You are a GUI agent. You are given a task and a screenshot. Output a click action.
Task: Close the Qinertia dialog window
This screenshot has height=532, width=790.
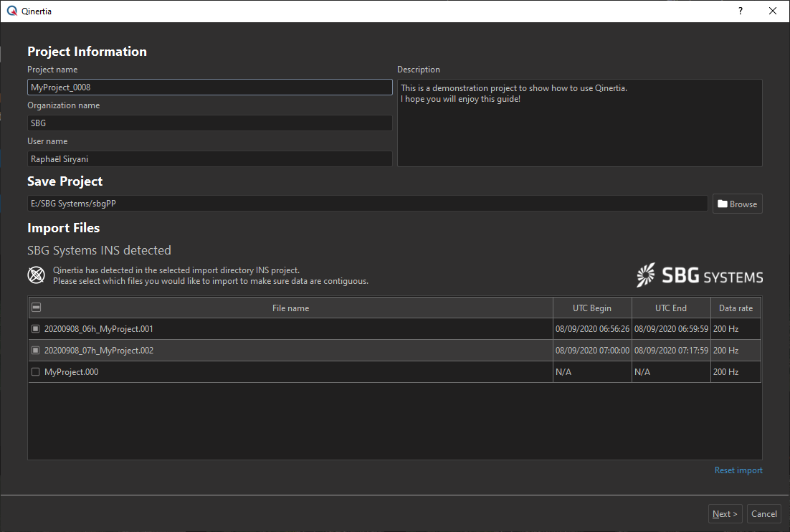(x=772, y=11)
